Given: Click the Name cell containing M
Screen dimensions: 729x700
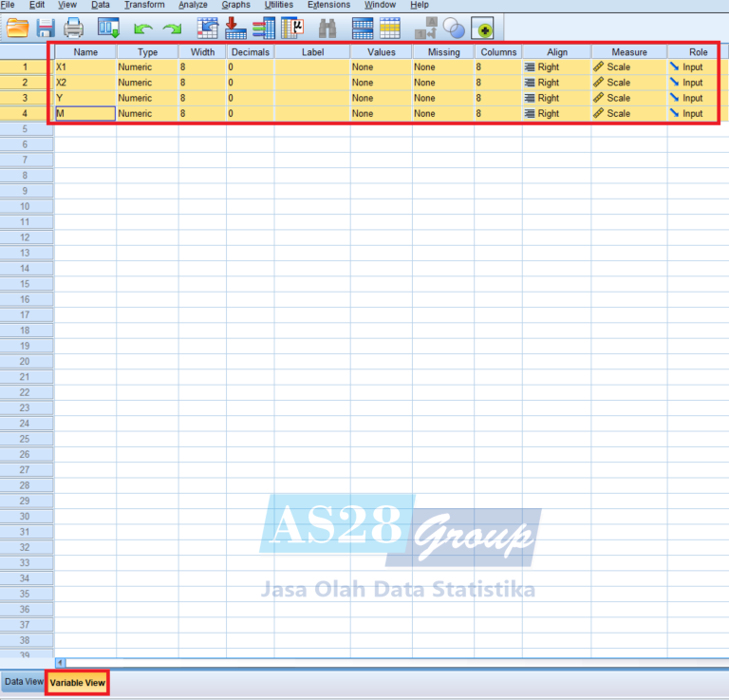Looking at the screenshot, I should pos(85,113).
